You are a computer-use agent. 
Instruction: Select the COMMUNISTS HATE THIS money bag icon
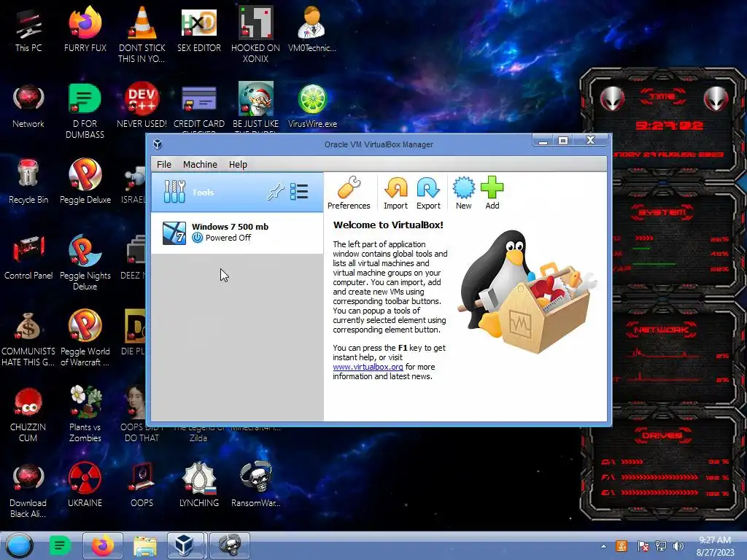(x=28, y=338)
